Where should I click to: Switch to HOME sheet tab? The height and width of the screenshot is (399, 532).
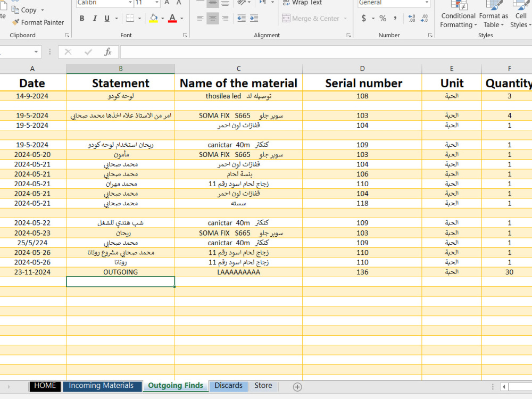click(45, 386)
